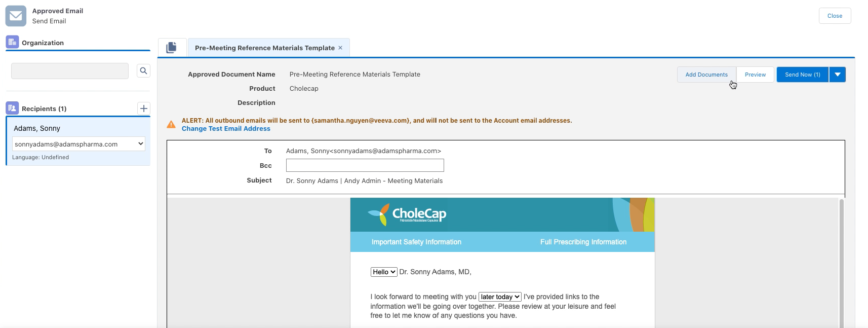This screenshot has width=868, height=328.
Task: Add a recipient with plus icon
Action: click(x=144, y=108)
